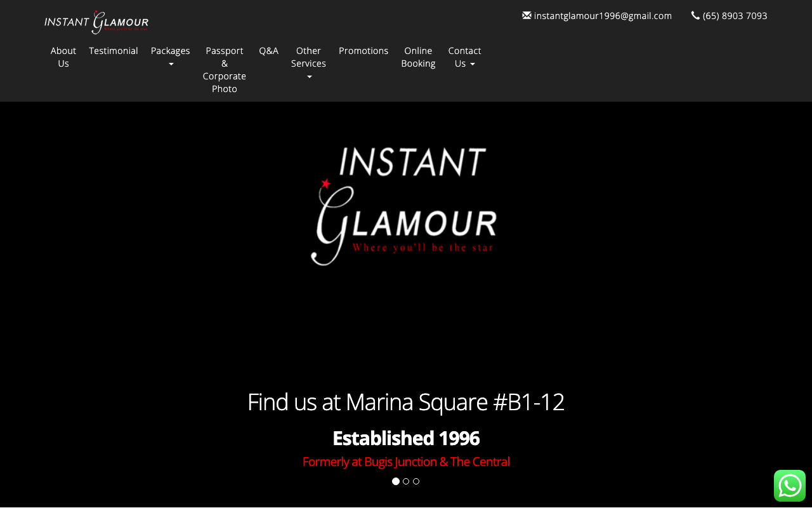
Task: Open Passport & Corporate Photo page
Action: click(225, 70)
